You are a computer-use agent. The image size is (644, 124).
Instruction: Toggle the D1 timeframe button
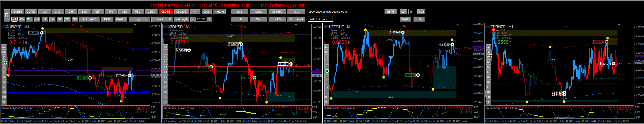coord(60,19)
